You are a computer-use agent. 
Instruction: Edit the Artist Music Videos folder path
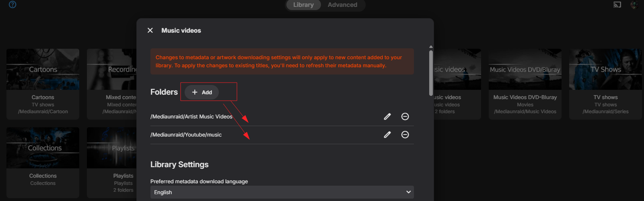pos(387,116)
